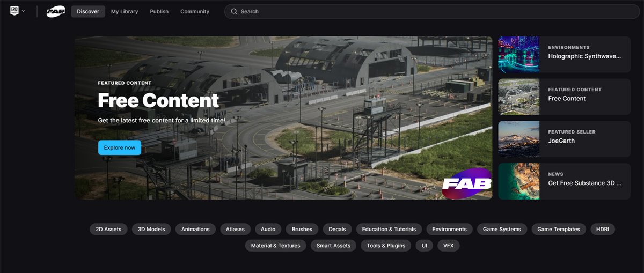Viewport: 644px width, 273px height.
Task: Choose the HDRI category
Action: [602, 229]
